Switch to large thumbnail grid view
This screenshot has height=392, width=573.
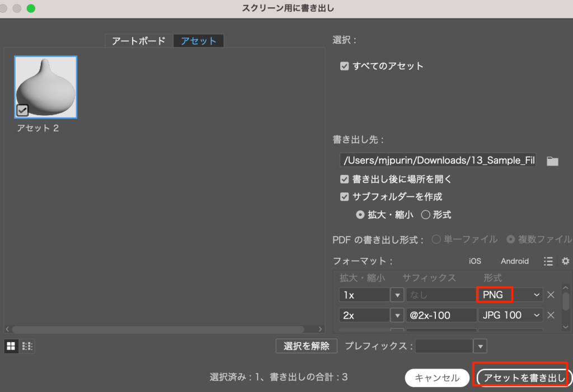coord(11,346)
